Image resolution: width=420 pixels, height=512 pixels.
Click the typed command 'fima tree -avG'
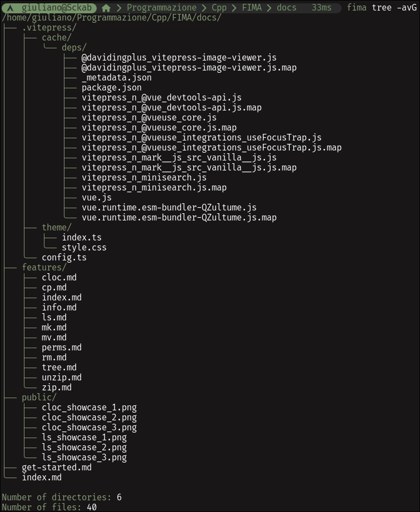(x=382, y=8)
